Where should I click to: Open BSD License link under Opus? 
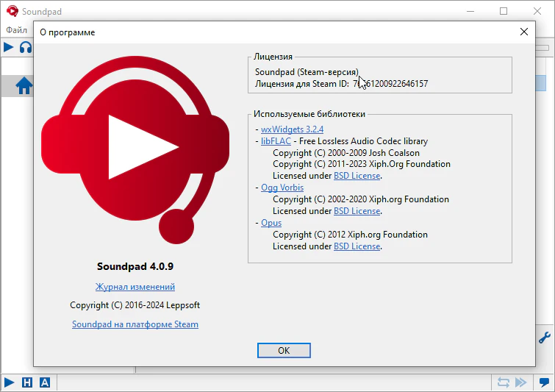[x=357, y=246]
